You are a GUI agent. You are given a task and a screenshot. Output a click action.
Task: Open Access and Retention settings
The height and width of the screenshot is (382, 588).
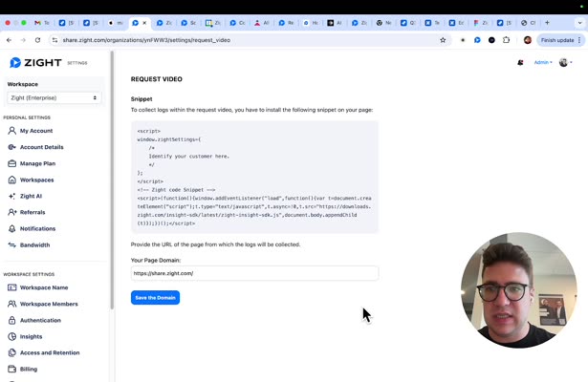[43, 352]
